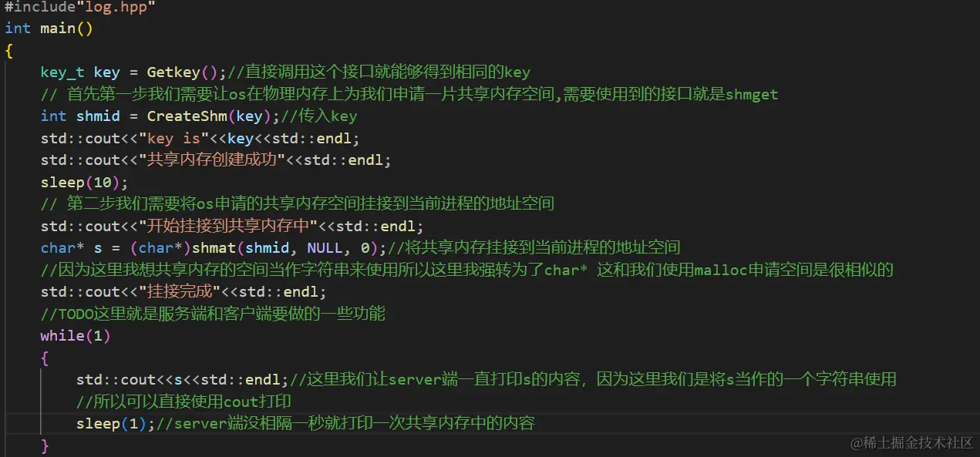Click the "挂接完成" cout line
Image resolution: width=980 pixels, height=457 pixels.
184,292
